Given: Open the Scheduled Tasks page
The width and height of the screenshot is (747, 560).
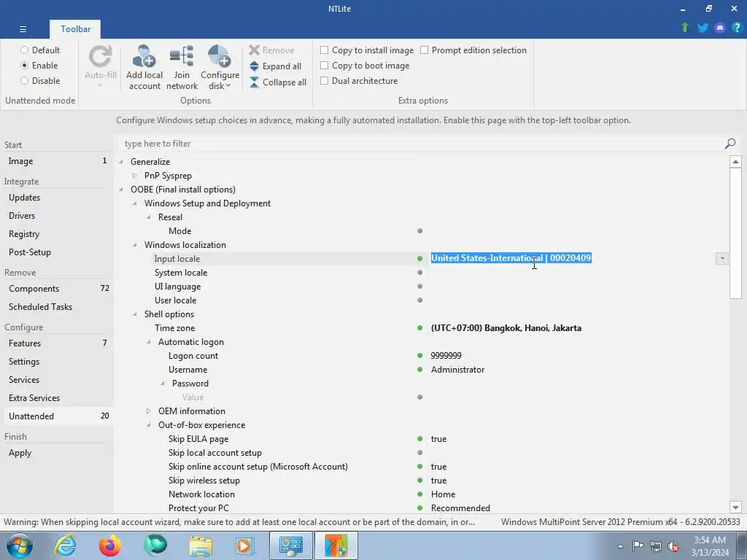Looking at the screenshot, I should [57, 307].
